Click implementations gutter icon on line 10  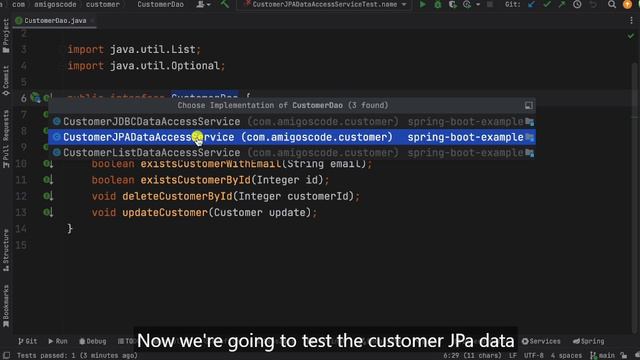click(48, 164)
